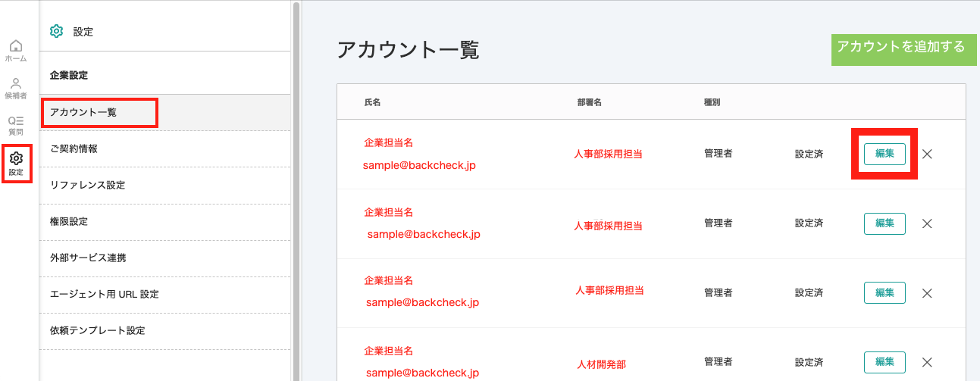Go to ホーム in the left navigation

[16, 51]
